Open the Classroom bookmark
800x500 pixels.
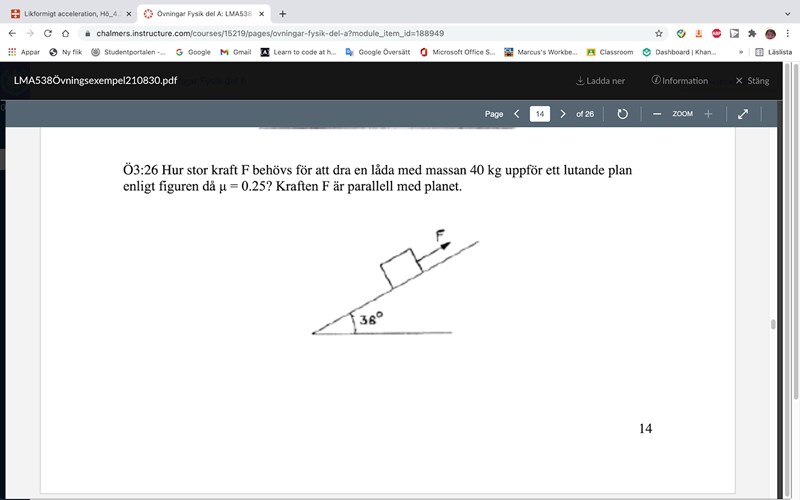tap(610, 52)
